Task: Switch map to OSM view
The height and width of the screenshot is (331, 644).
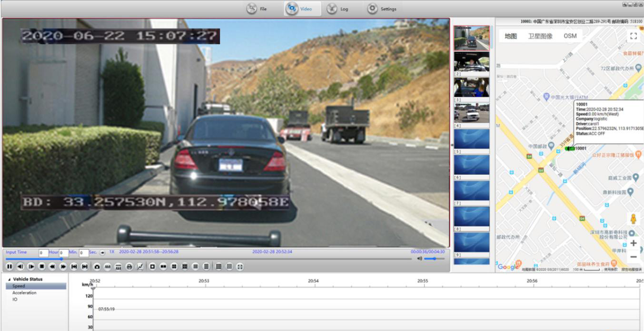Action: pyautogui.click(x=570, y=36)
